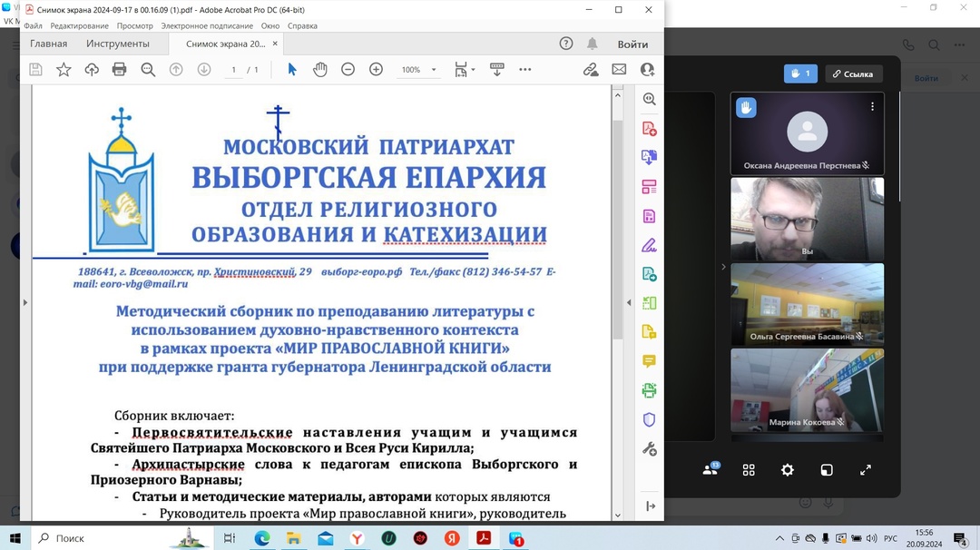Send file by email envelope icon
Image resolution: width=980 pixels, height=550 pixels.
click(x=619, y=69)
